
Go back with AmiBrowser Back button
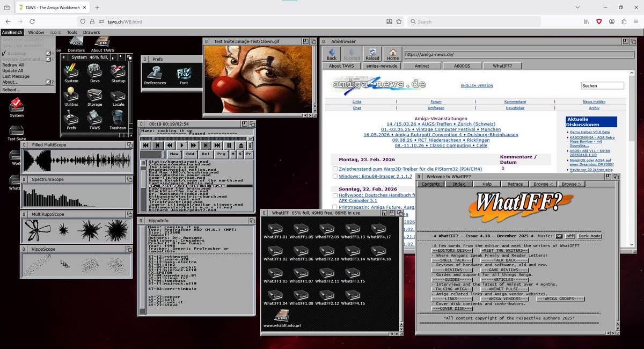332,54
